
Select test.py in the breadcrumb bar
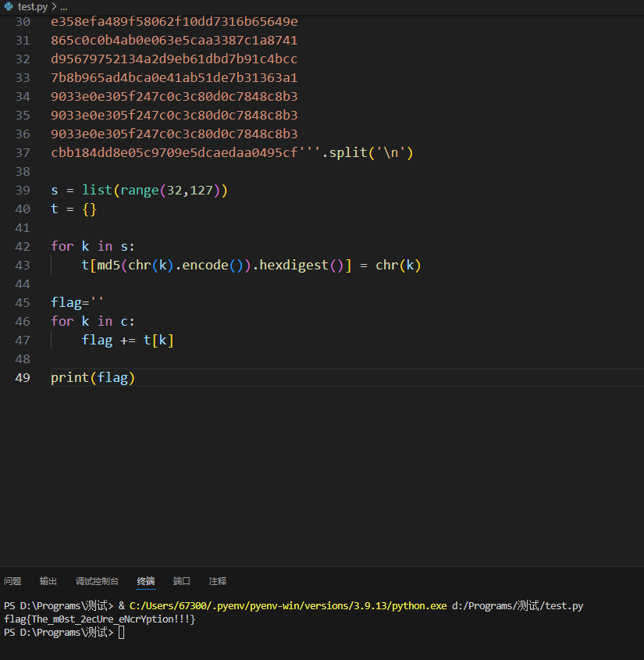coord(32,5)
